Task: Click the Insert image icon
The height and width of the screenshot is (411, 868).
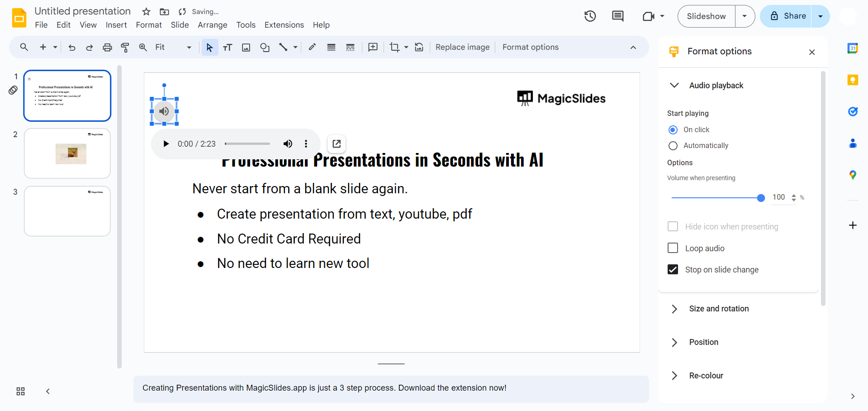Action: [x=246, y=47]
